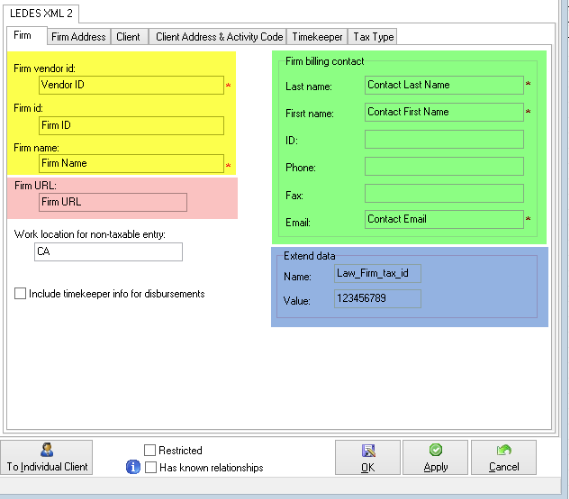Click the Firm billing contact group label

[x=324, y=61]
